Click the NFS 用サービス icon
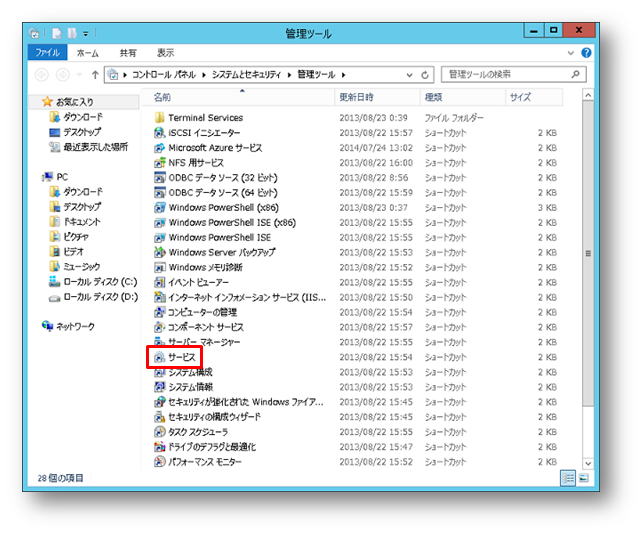 159,163
